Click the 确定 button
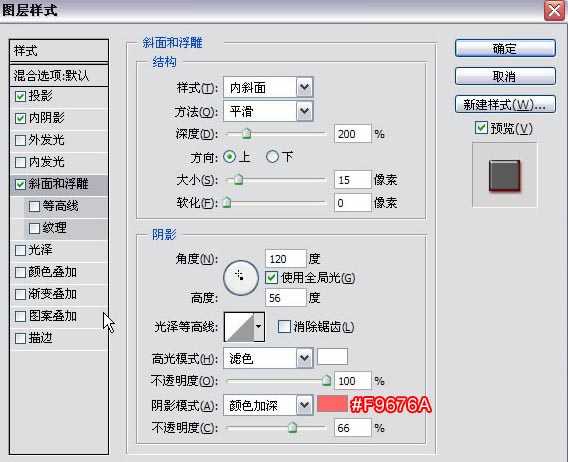The width and height of the screenshot is (568, 462). [505, 48]
